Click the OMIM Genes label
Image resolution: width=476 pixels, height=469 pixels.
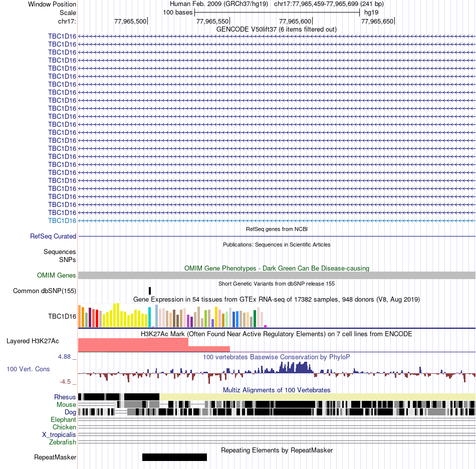point(56,275)
